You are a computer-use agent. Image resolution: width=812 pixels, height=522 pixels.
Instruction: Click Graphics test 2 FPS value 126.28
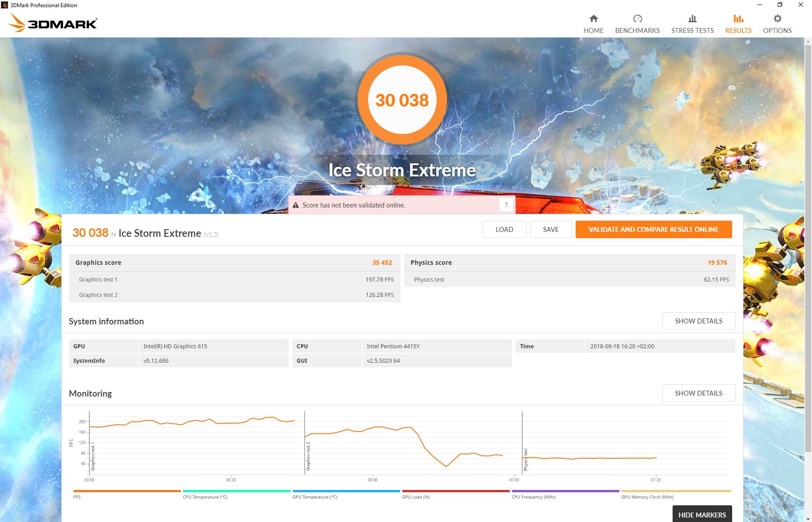[379, 295]
